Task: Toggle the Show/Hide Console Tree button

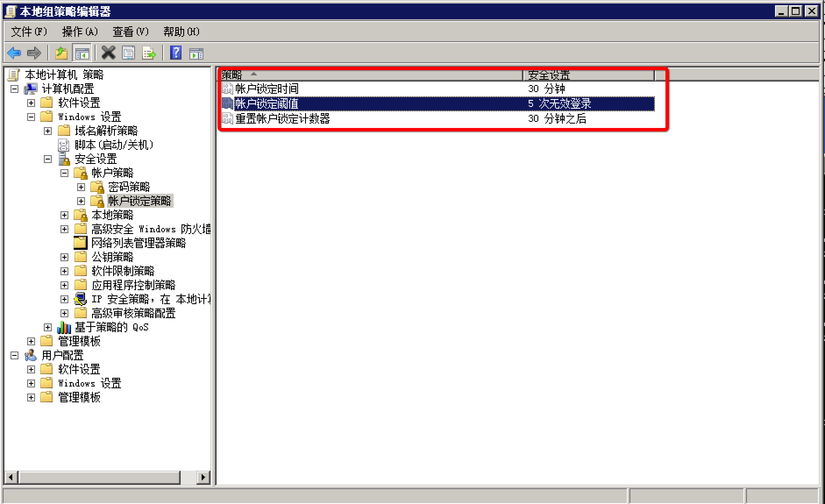Action: (x=82, y=53)
